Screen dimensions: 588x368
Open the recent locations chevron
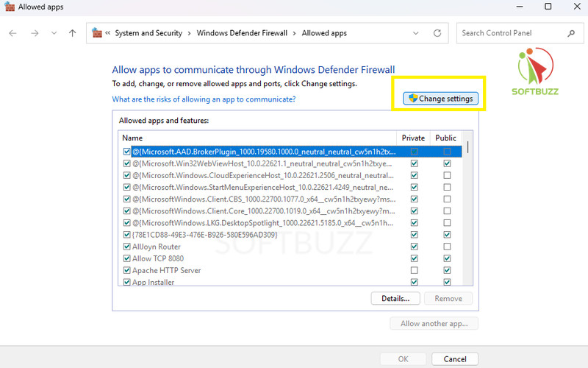pos(54,33)
